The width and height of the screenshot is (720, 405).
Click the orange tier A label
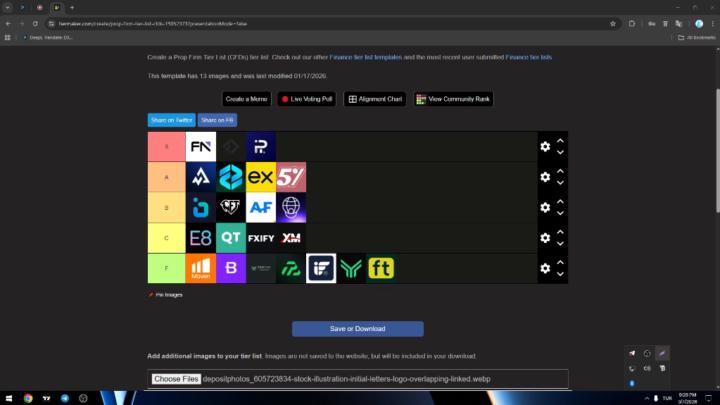(x=167, y=177)
